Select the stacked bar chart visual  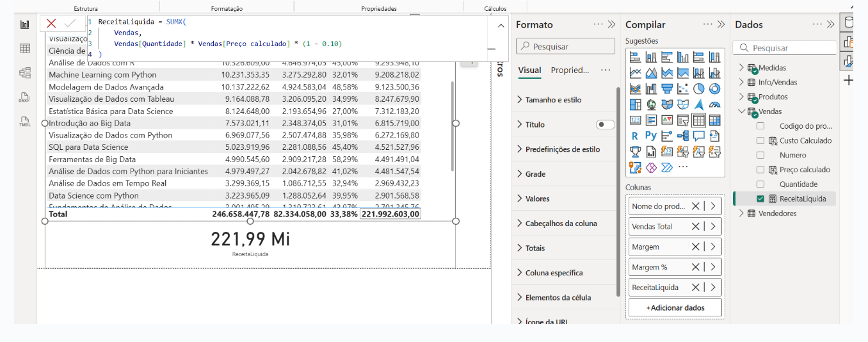(x=636, y=58)
